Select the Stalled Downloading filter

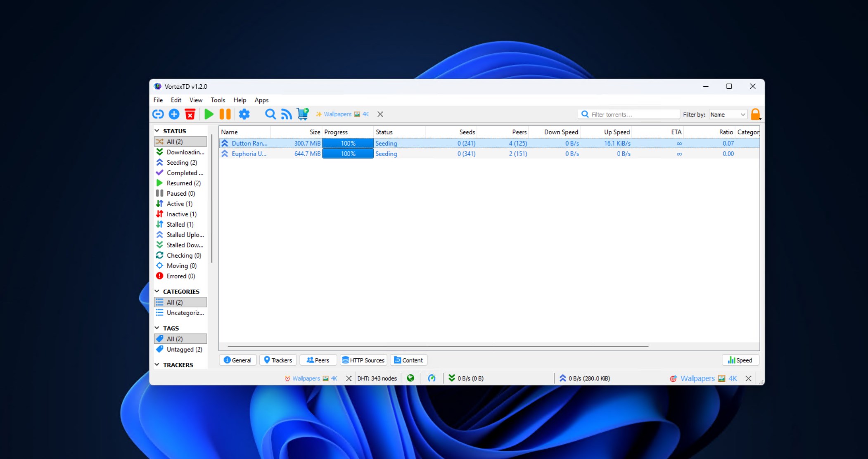point(180,245)
